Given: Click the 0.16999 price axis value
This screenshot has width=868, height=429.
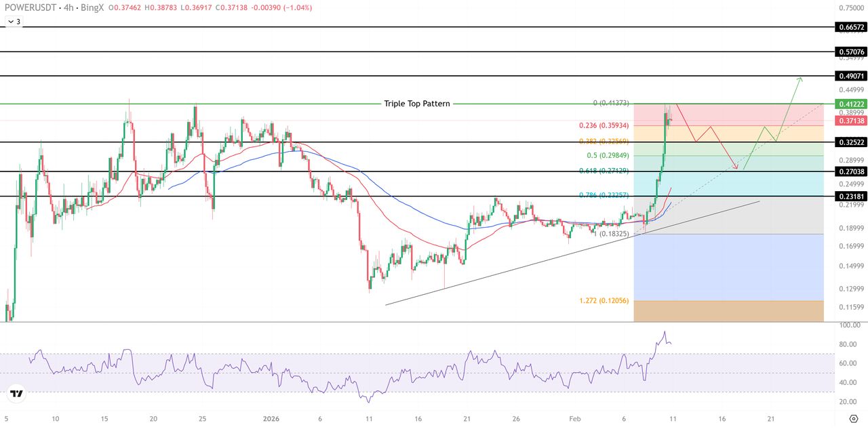Looking at the screenshot, I should [851, 246].
